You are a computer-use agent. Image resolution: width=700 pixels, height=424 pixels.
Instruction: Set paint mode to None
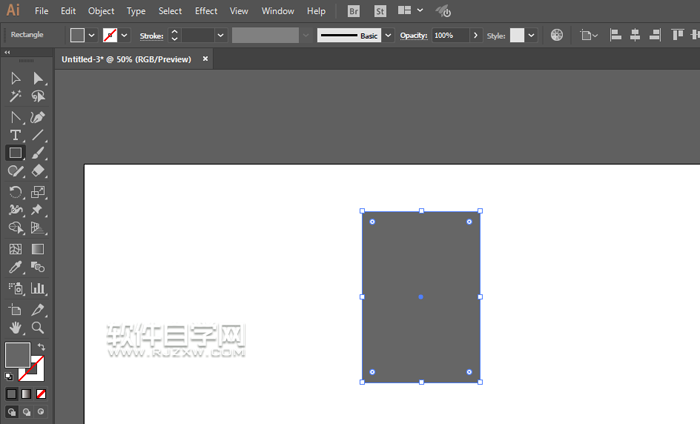tap(41, 394)
